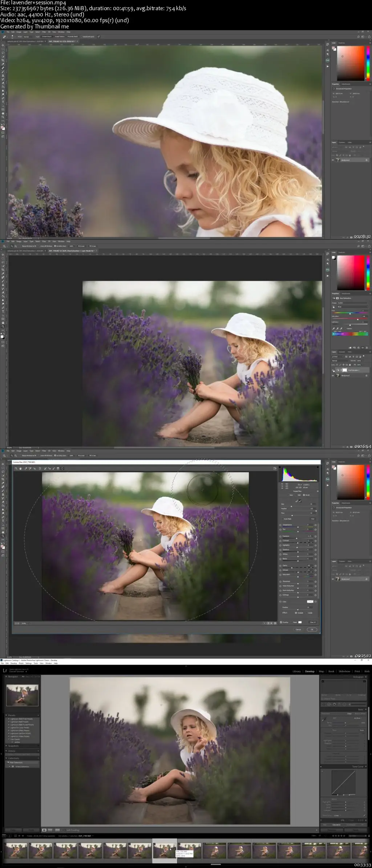Screen dimensions: 372x868
Task: Select Lightroom's Spot Removal tool
Action: (x=329, y=704)
